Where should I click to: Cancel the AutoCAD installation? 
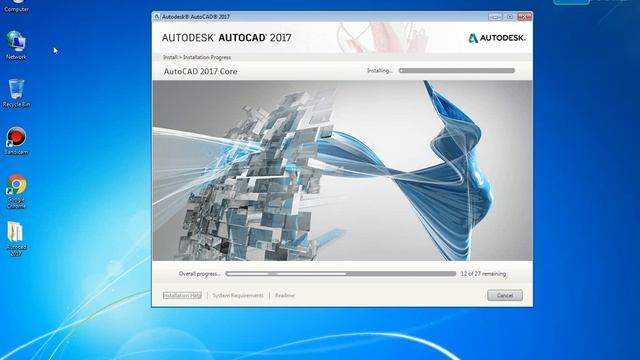point(504,295)
